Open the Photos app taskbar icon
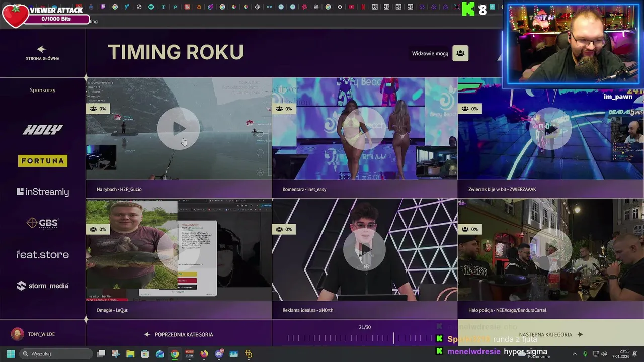 pos(233,354)
